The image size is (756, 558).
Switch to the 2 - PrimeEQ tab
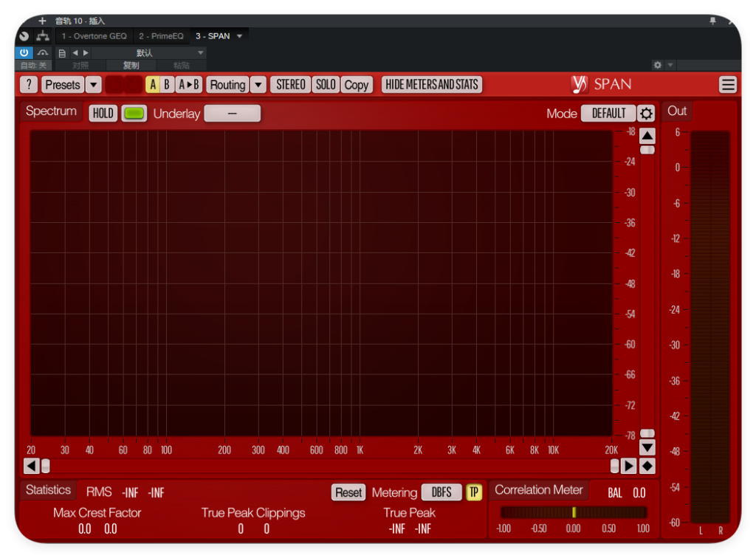(161, 36)
